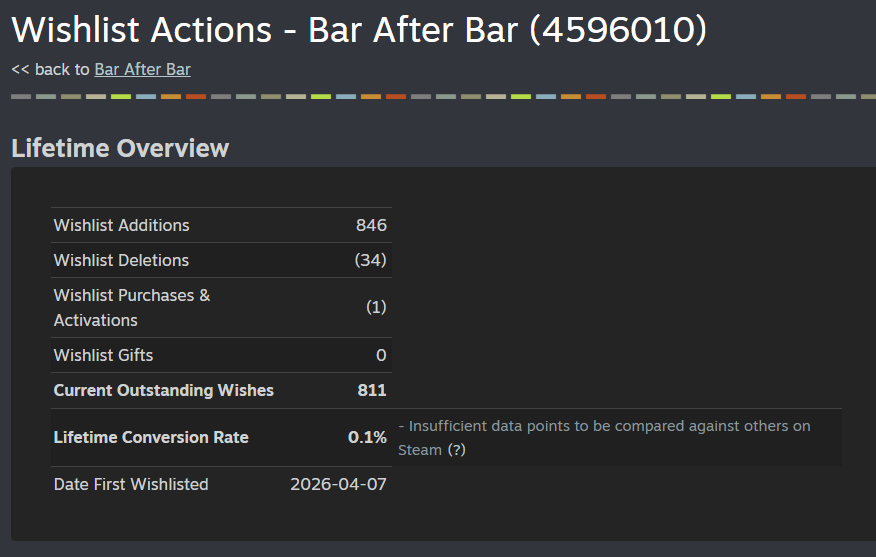Viewport: 876px width, 557px height.
Task: Click the (1) purchases value
Action: pyautogui.click(x=376, y=307)
